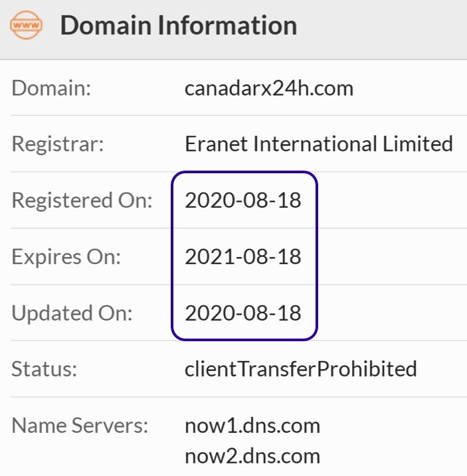The image size is (467, 476).
Task: Select the Domain Information heading
Action: pos(179,25)
